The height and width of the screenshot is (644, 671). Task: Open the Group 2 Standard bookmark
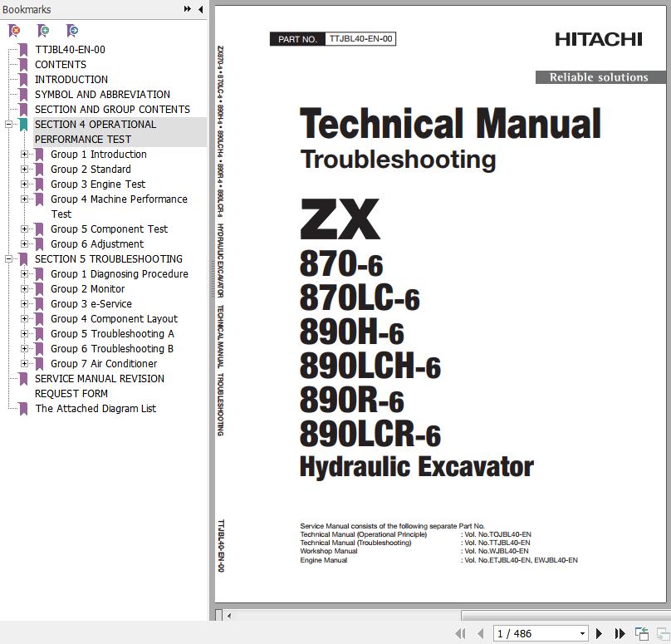point(91,170)
